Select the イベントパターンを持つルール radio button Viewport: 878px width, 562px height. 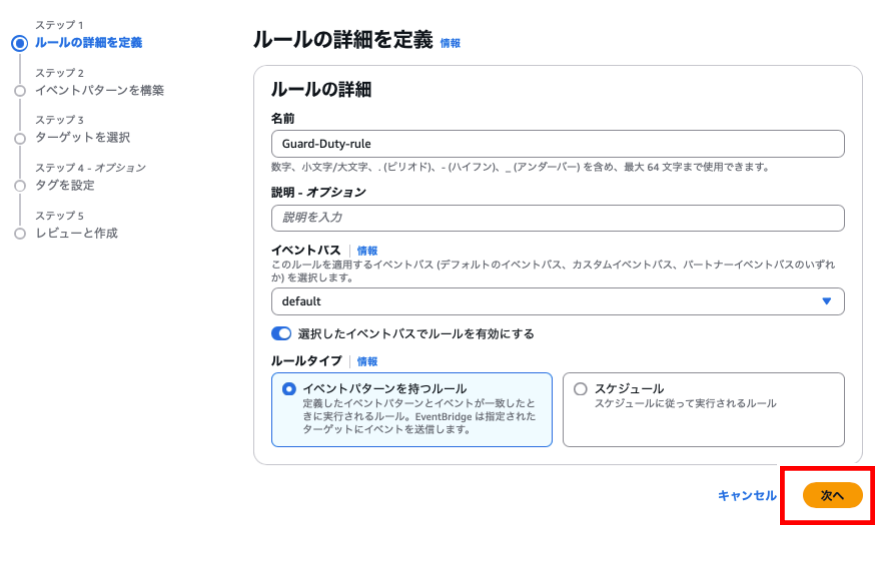[289, 389]
